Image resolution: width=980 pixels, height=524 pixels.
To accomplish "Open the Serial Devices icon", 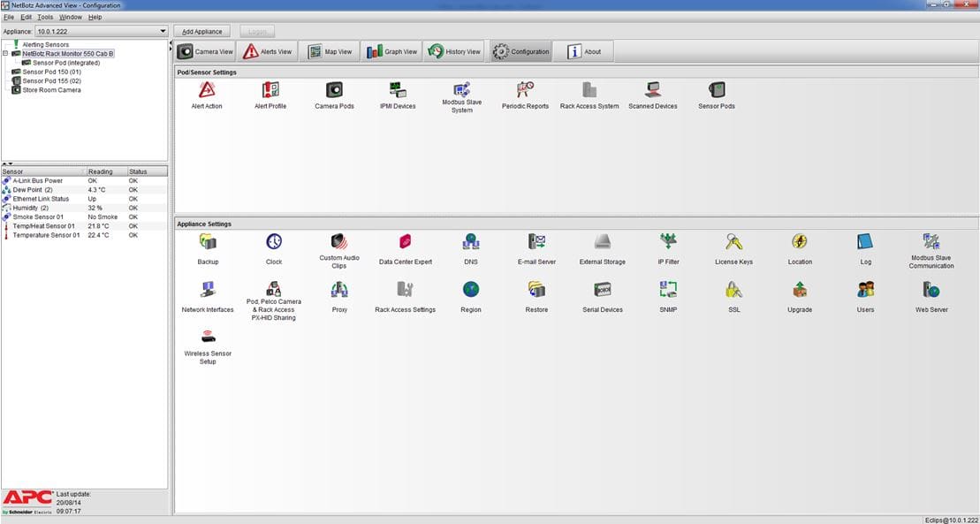I will [x=603, y=290].
